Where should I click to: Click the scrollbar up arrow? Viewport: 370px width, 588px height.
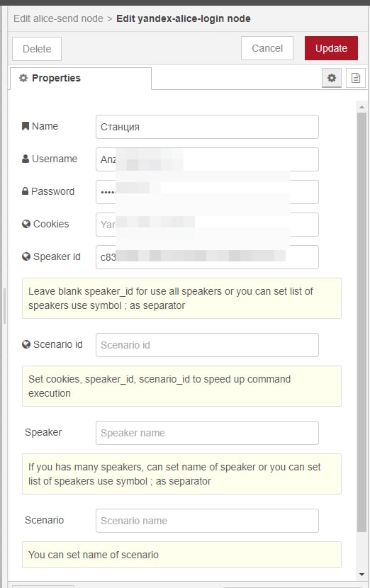pos(361,107)
